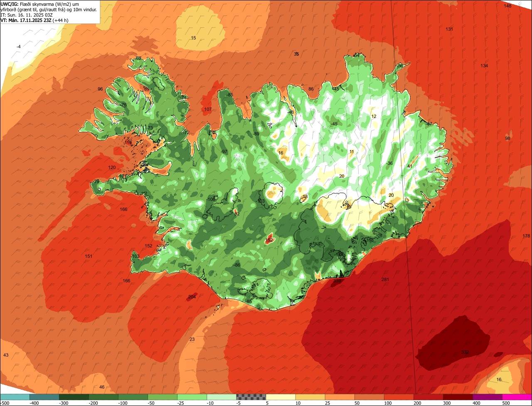Click the red 100 to 200 legend swatch
This screenshot has width=532, height=406.
(399, 397)
